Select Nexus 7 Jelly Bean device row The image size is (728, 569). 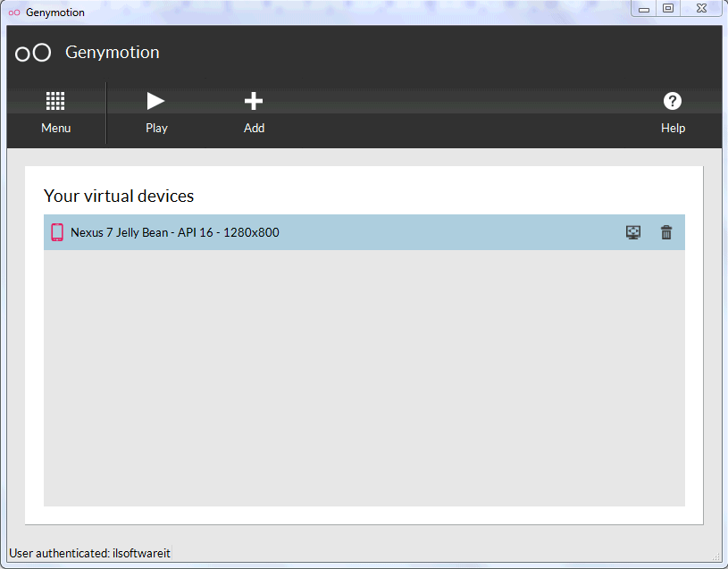click(x=364, y=232)
